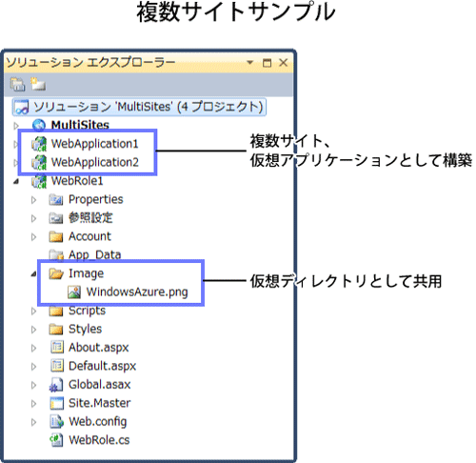Select the Image folder name

86,273
